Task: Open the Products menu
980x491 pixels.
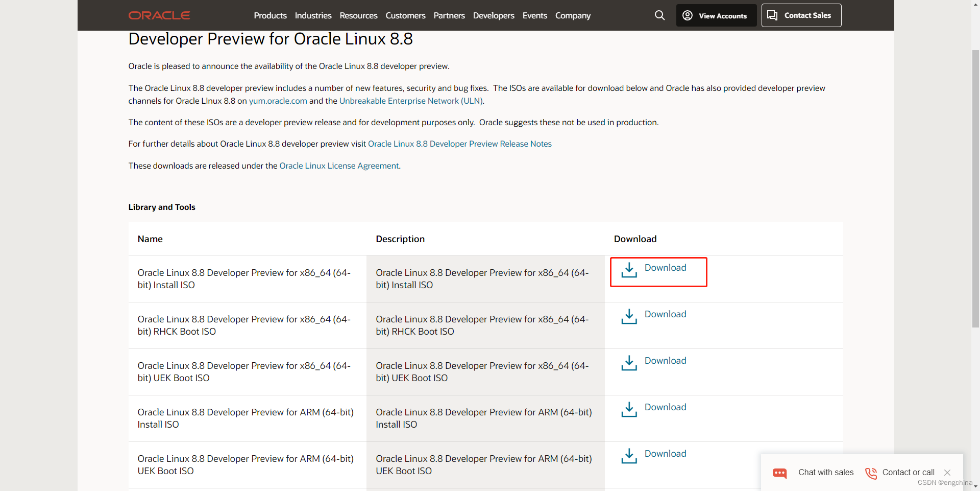Action: (x=270, y=15)
